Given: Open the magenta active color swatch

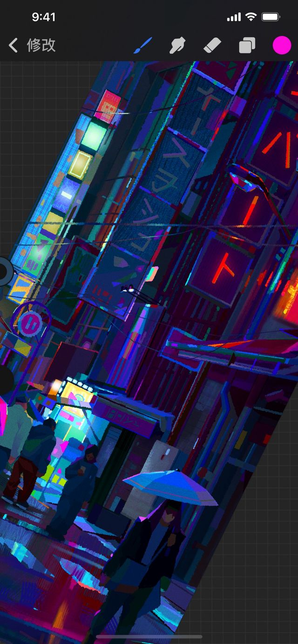Looking at the screenshot, I should click(282, 45).
